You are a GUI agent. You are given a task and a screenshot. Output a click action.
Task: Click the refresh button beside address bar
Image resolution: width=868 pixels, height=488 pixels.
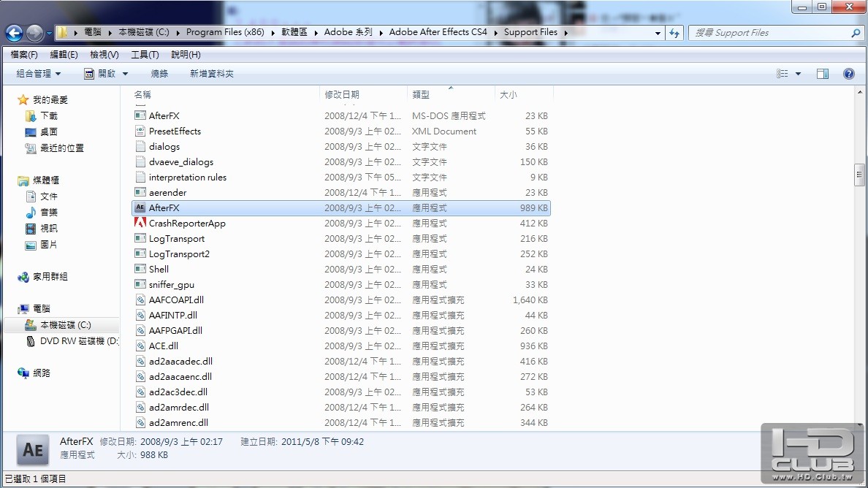click(x=674, y=33)
